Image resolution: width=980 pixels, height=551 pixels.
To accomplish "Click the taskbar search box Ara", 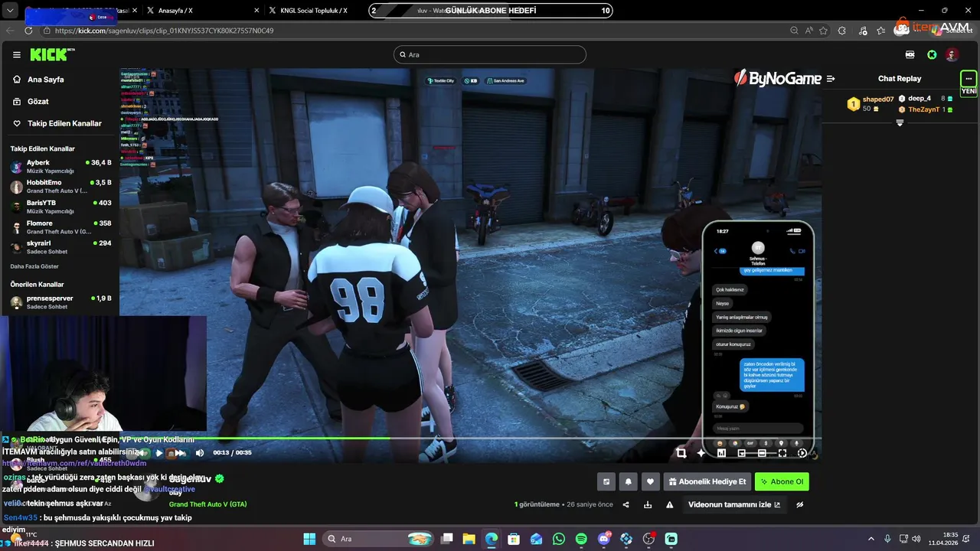I will click(377, 539).
